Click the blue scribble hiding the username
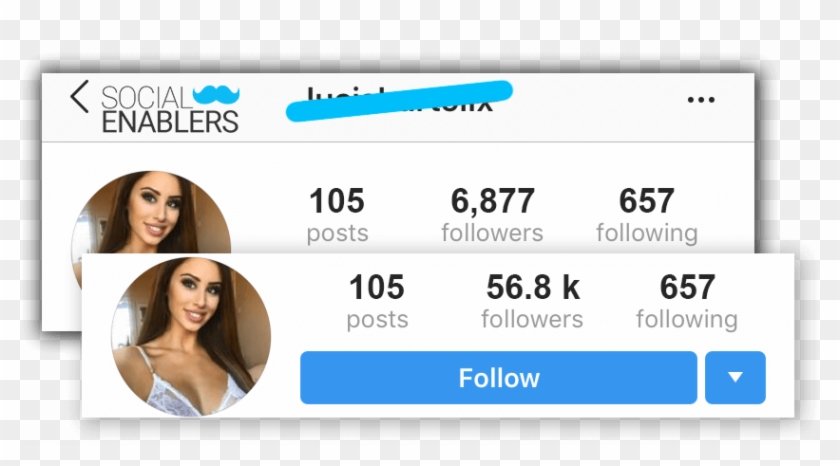 tap(399, 101)
